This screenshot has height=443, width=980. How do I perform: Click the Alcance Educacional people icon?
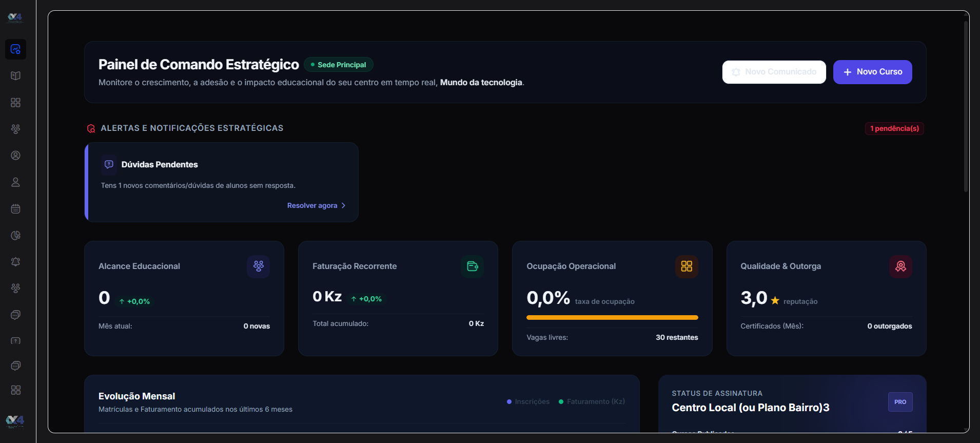tap(259, 266)
